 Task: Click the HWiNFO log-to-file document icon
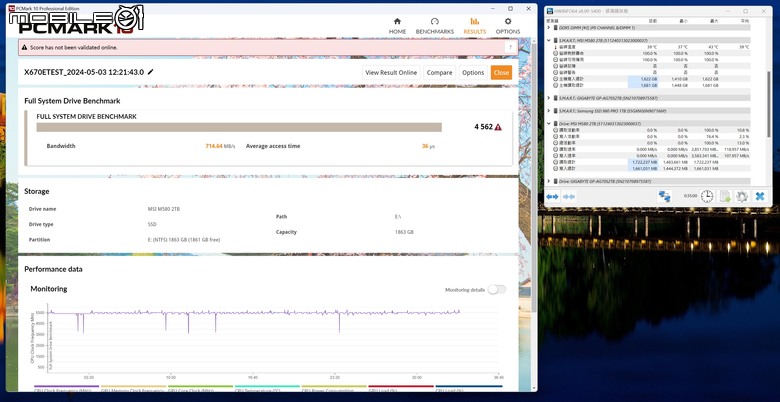(x=725, y=196)
